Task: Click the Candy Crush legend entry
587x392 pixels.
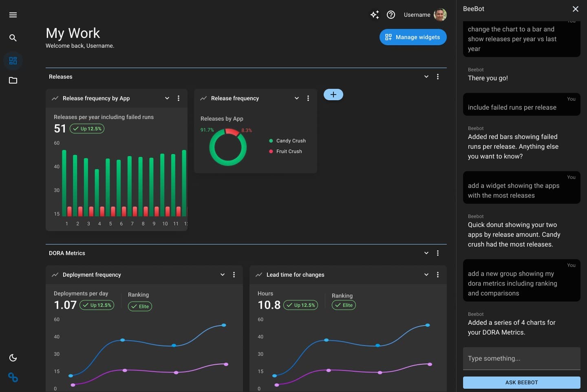Action: 287,141
